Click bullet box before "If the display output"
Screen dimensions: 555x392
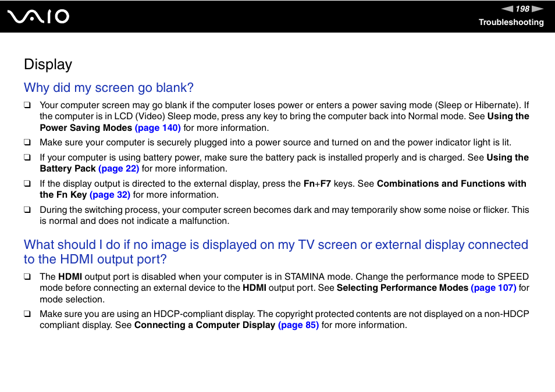point(27,183)
